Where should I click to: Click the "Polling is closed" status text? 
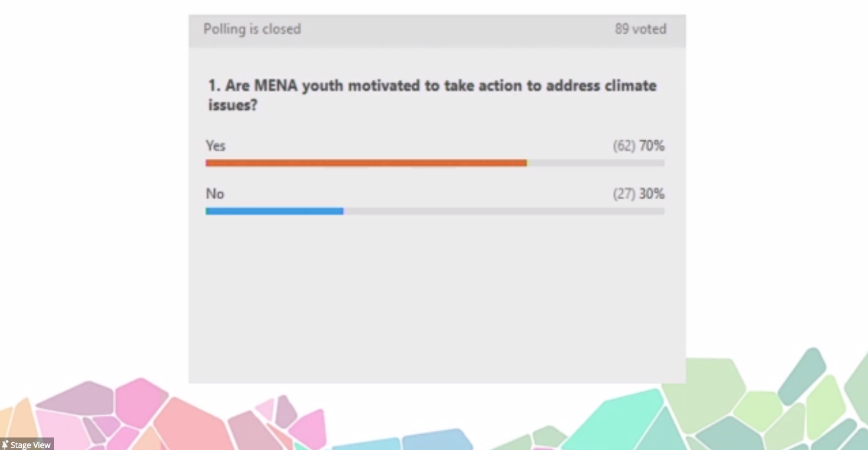coord(252,29)
